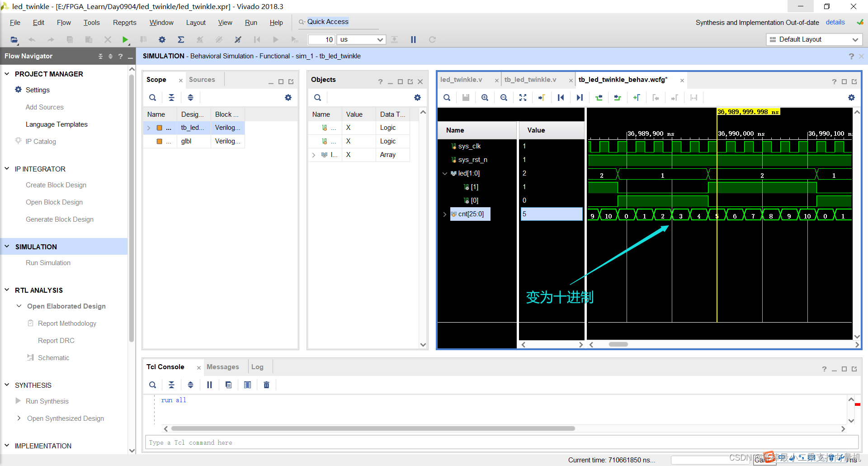
Task: Open waveform settings gear
Action: (x=852, y=98)
